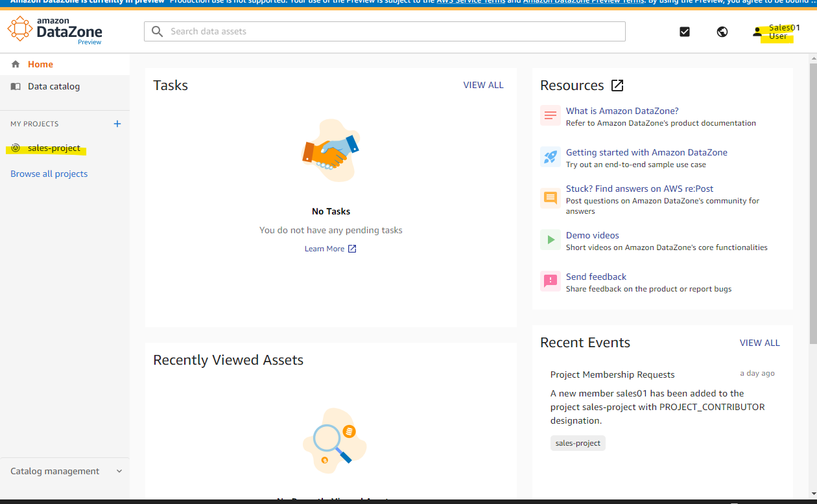Click VIEW ALL in Tasks panel
This screenshot has width=817, height=504.
click(483, 85)
